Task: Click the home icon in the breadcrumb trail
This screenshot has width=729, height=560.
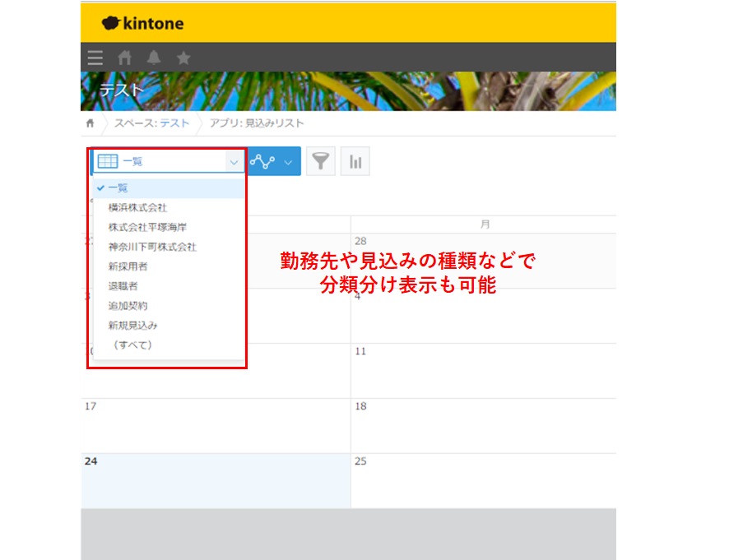Action: point(91,122)
